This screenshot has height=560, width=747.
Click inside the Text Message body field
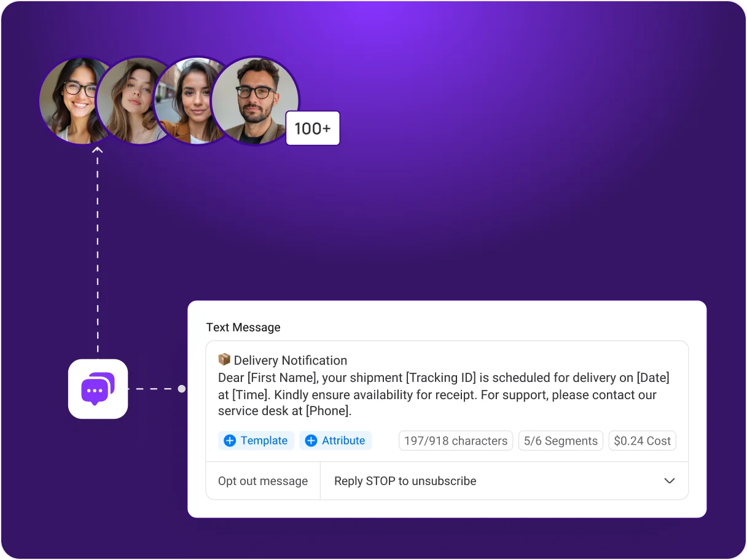[447, 386]
